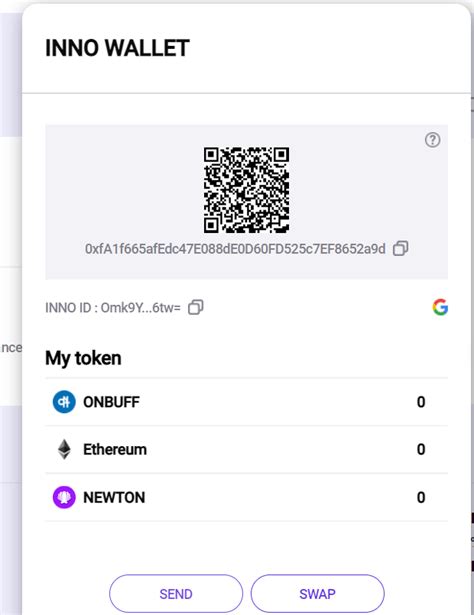Click the Ethereum diamond icon

pyautogui.click(x=64, y=449)
